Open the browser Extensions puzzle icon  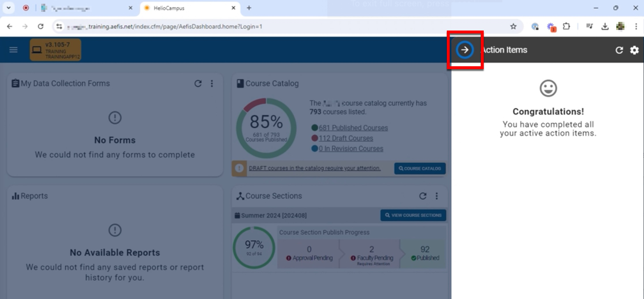point(566,27)
